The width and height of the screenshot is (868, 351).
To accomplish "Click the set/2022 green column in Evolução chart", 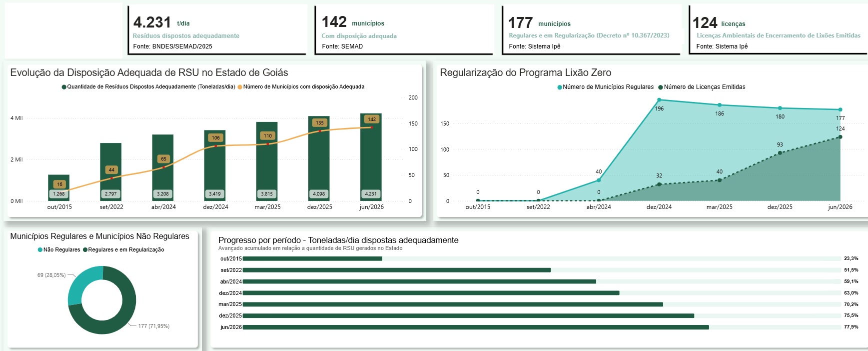I will point(110,172).
